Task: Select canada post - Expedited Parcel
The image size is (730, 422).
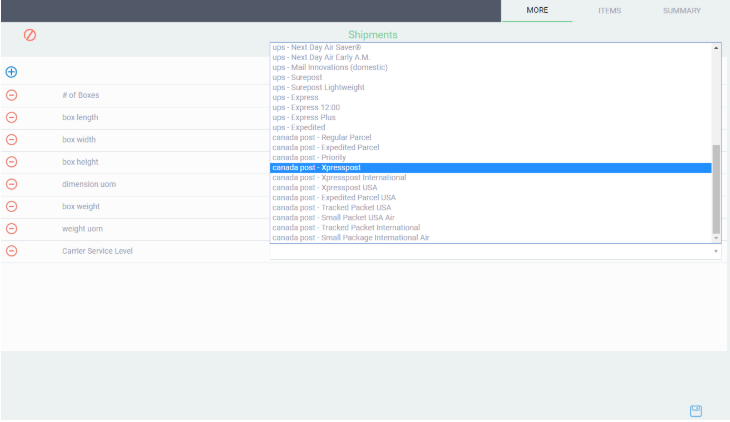Action: [x=491, y=148]
